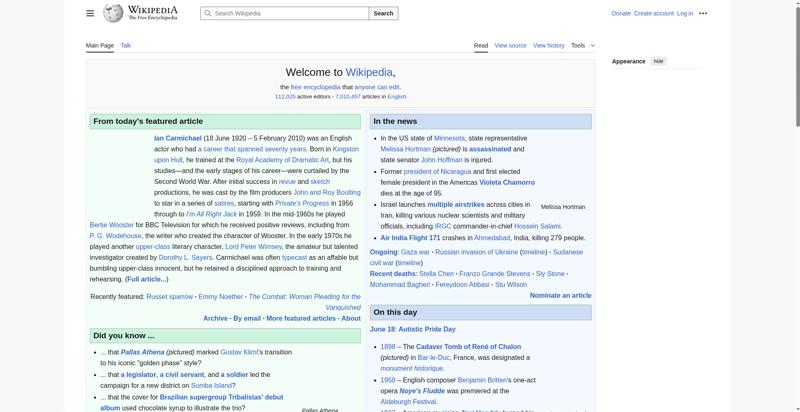Switch to the Talk tab
The width and height of the screenshot is (800, 412).
click(x=126, y=45)
